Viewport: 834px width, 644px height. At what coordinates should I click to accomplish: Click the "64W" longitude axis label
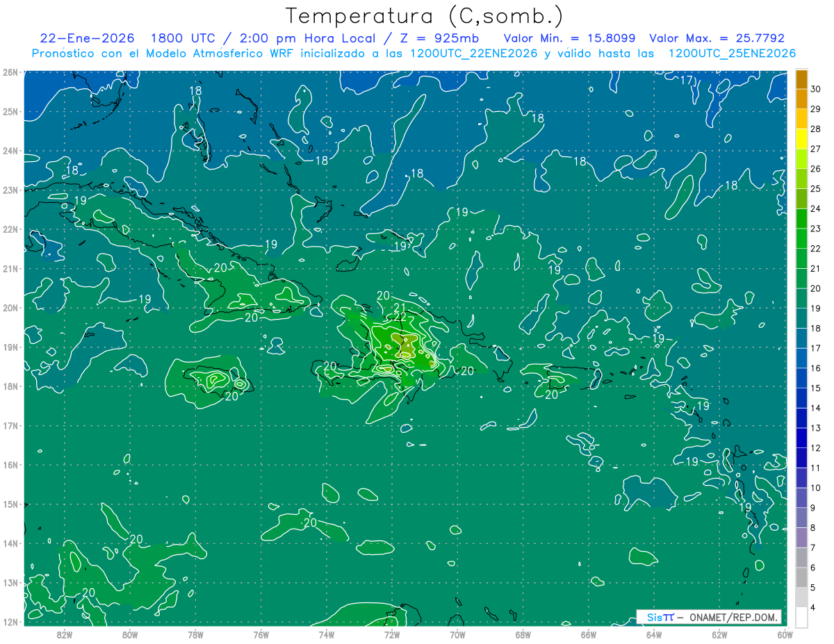(x=653, y=634)
